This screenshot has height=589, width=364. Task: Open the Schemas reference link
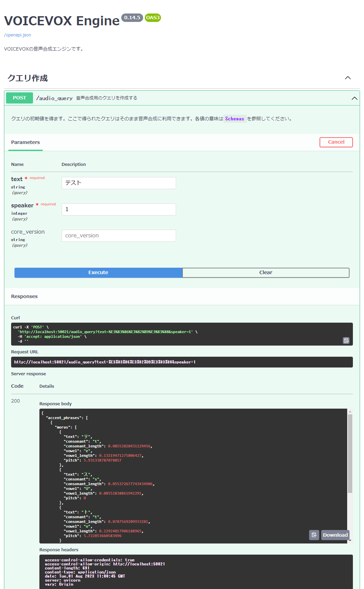point(234,119)
